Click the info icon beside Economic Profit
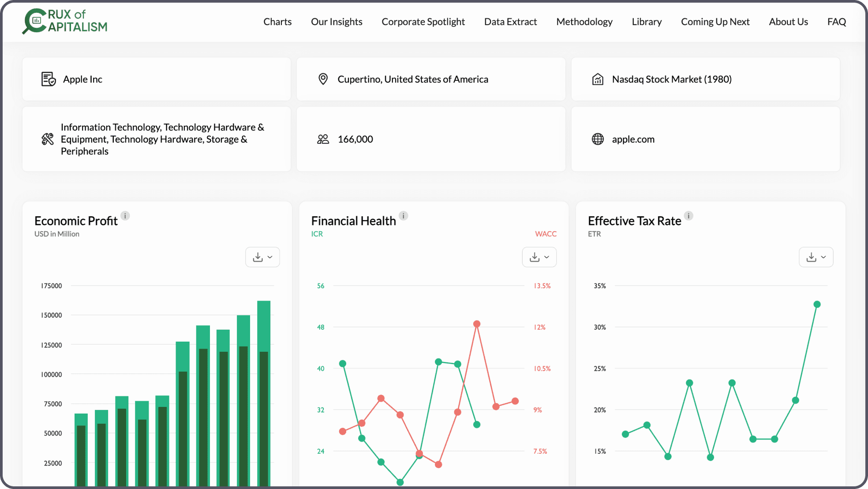The image size is (868, 489). [x=125, y=216]
